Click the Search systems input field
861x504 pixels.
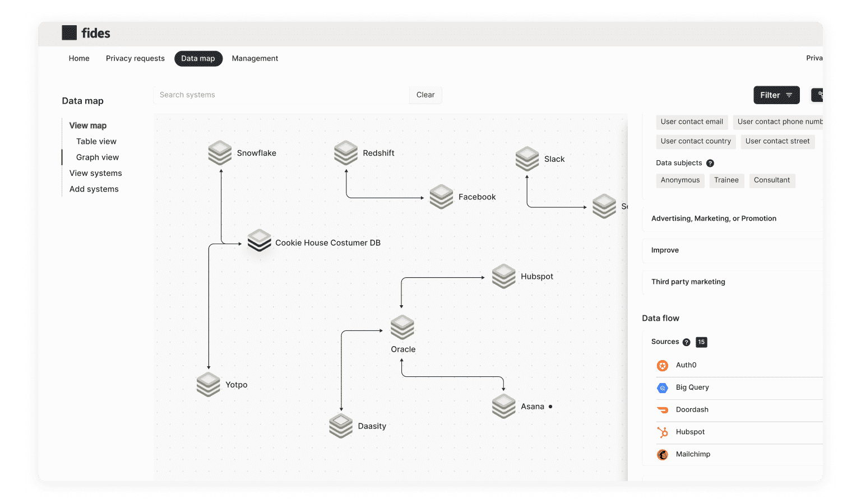pyautogui.click(x=281, y=95)
